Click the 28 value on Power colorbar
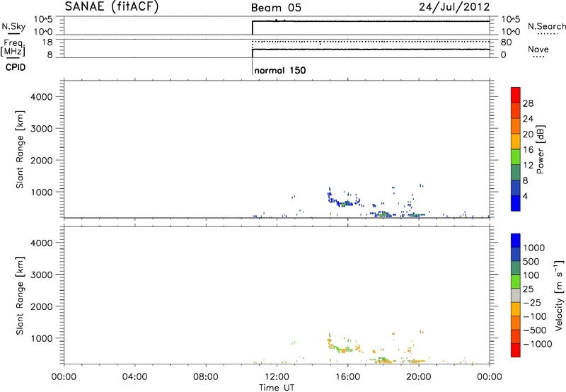Screen dimensions: 566x392 click(x=528, y=103)
